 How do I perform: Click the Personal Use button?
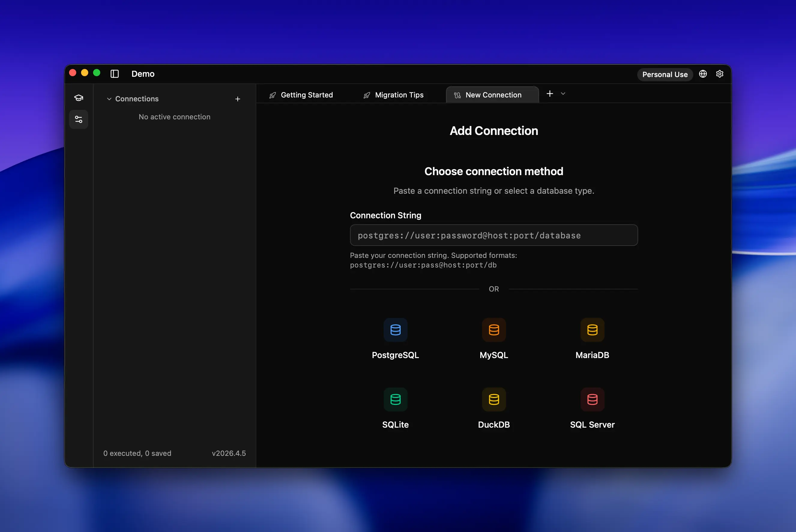pos(665,74)
